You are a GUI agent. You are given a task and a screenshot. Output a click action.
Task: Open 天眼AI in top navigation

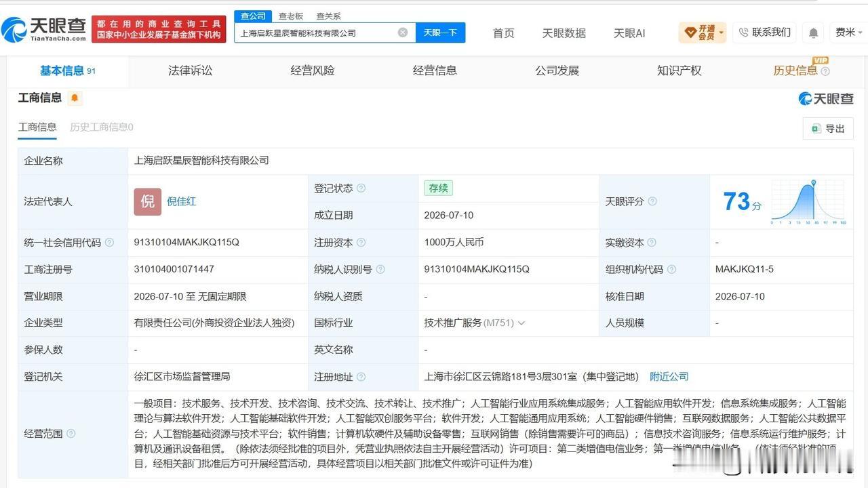[629, 33]
